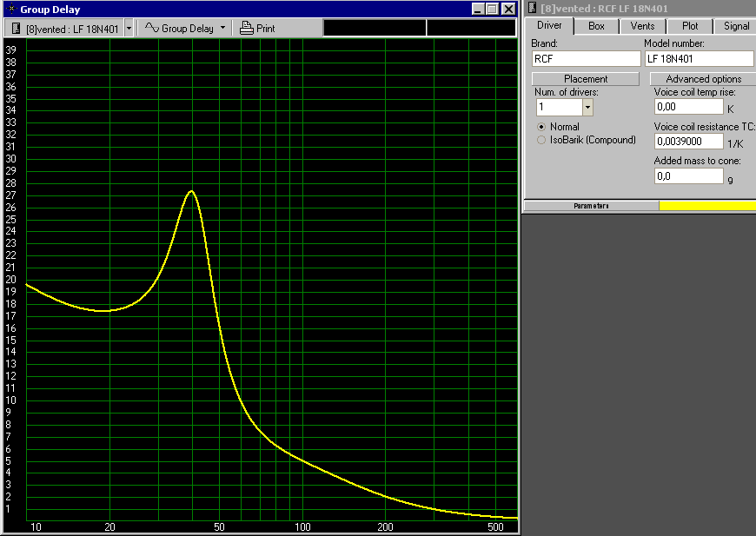Open the Num. of drivers dropdown

[x=587, y=107]
